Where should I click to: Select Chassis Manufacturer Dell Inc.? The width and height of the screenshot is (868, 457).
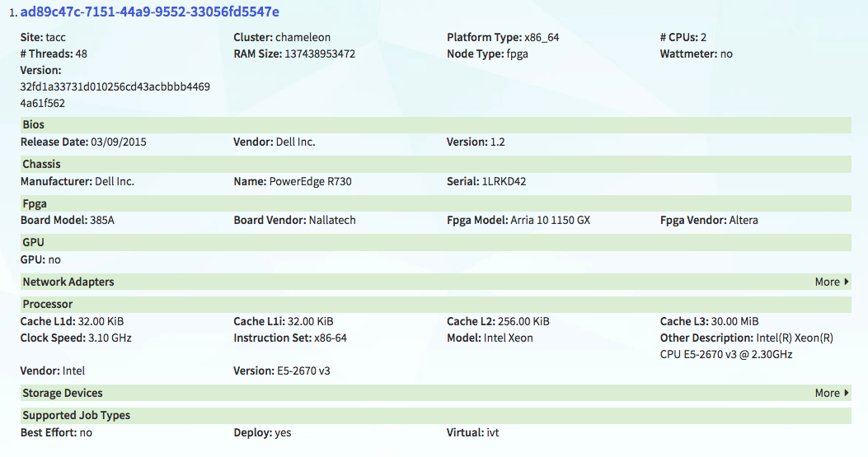pyautogui.click(x=115, y=181)
